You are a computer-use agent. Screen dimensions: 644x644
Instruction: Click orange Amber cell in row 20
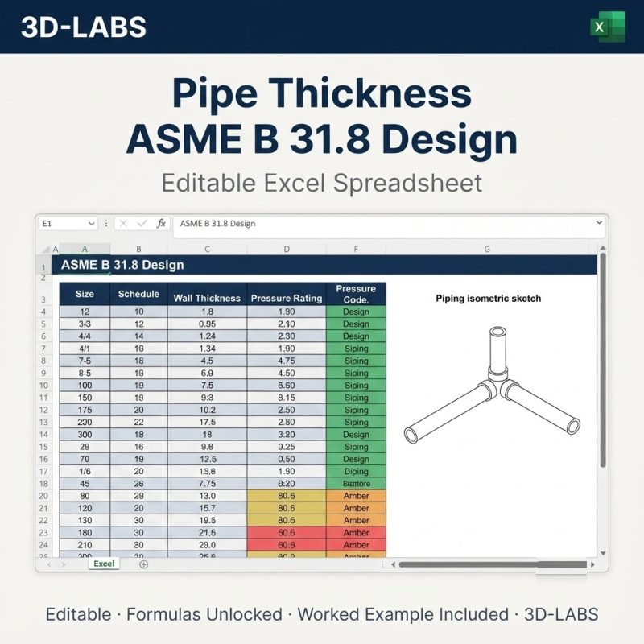[x=356, y=496]
